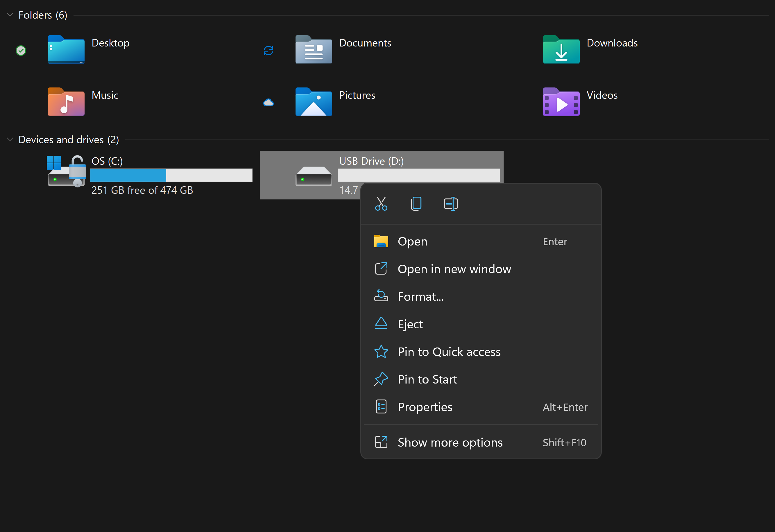Open USB Drive D from context menu

412,241
